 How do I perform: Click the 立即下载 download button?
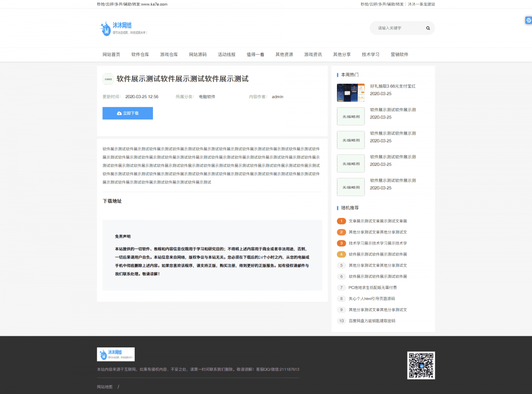[x=128, y=113]
